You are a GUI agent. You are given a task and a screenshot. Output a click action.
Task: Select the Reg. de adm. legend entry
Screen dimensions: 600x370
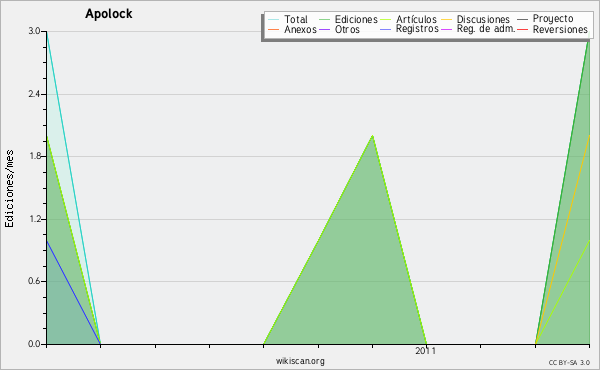(x=478, y=29)
